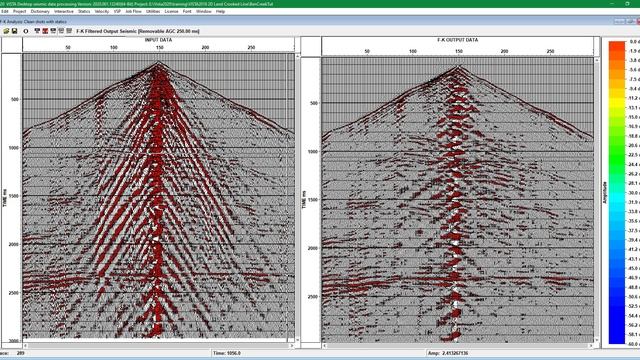Screen dimensions: 640x360
Task: Click the circle 'O' toolbar icon
Action: pos(26,31)
